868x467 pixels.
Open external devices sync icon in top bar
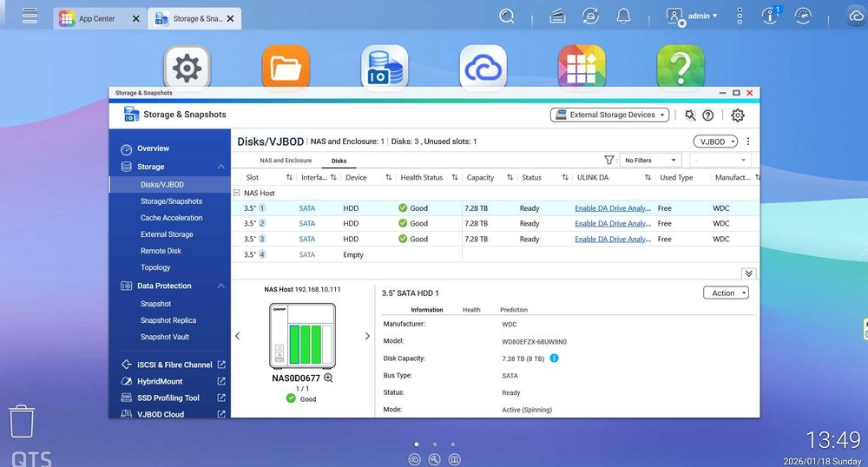[590, 16]
